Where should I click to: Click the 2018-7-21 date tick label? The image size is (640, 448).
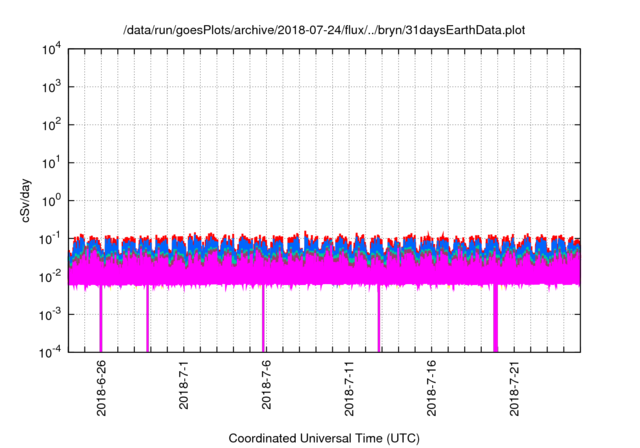click(514, 388)
